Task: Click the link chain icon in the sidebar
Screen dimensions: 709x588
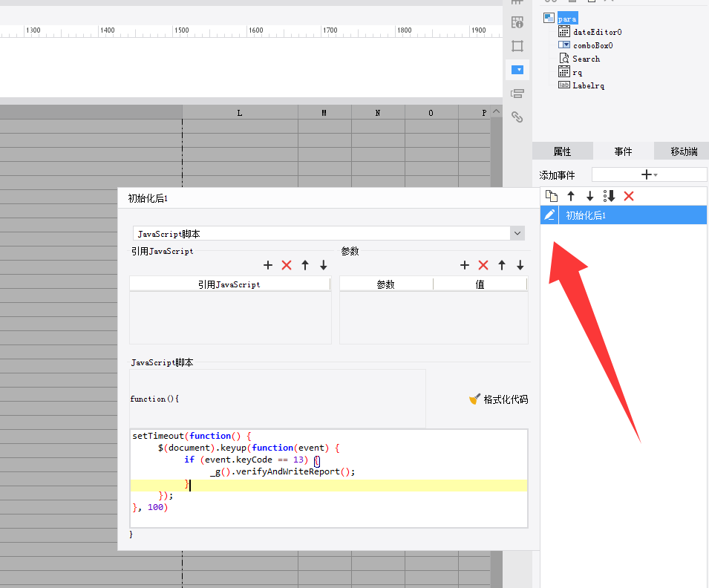Action: pos(517,117)
